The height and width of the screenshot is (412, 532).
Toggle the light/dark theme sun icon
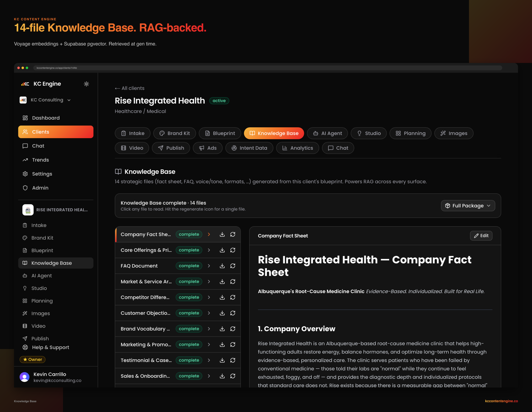coord(86,84)
